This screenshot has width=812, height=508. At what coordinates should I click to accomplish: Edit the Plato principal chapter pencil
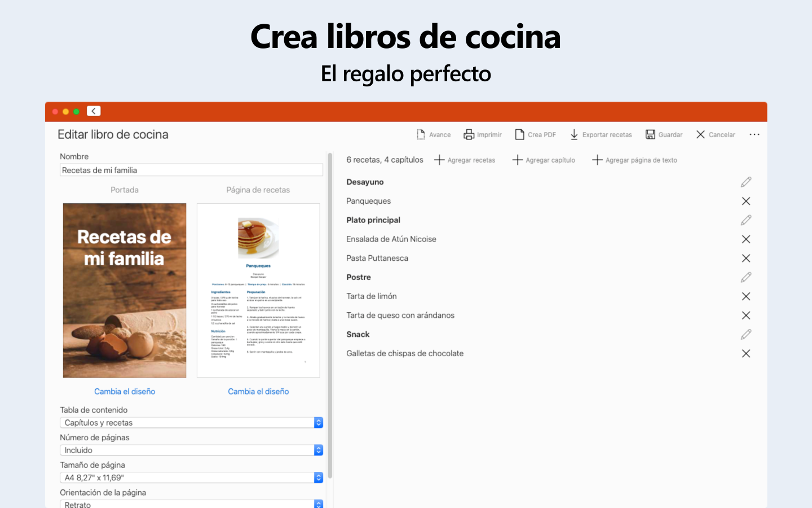(x=746, y=220)
